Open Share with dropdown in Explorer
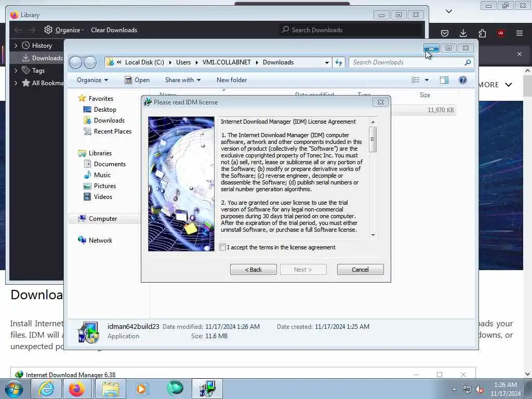This screenshot has width=532, height=399. [x=182, y=80]
